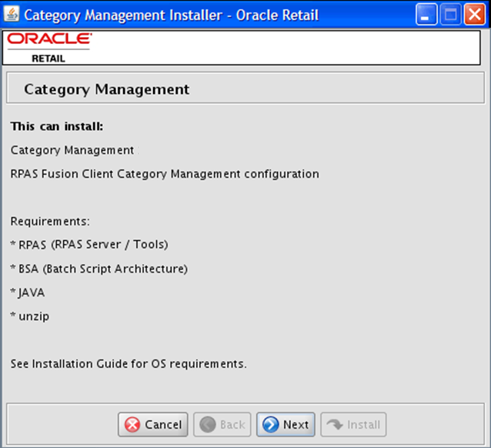Click "* BSA (Batch Script Architecture)" requirement
The image size is (491, 448).
(x=99, y=269)
